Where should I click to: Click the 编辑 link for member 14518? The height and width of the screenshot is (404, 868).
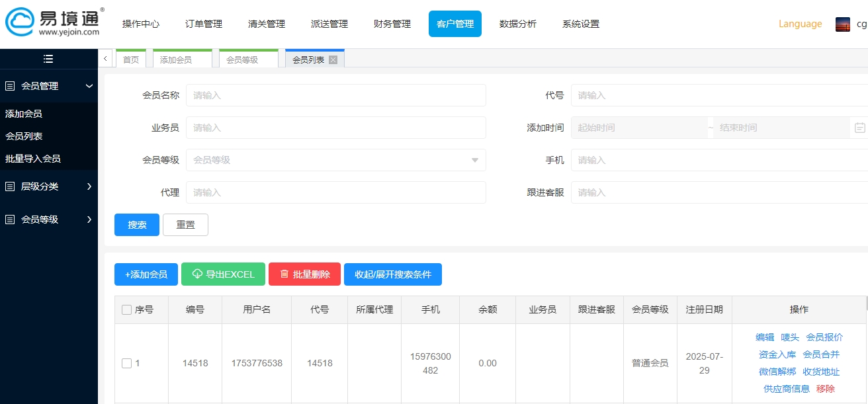click(x=763, y=337)
